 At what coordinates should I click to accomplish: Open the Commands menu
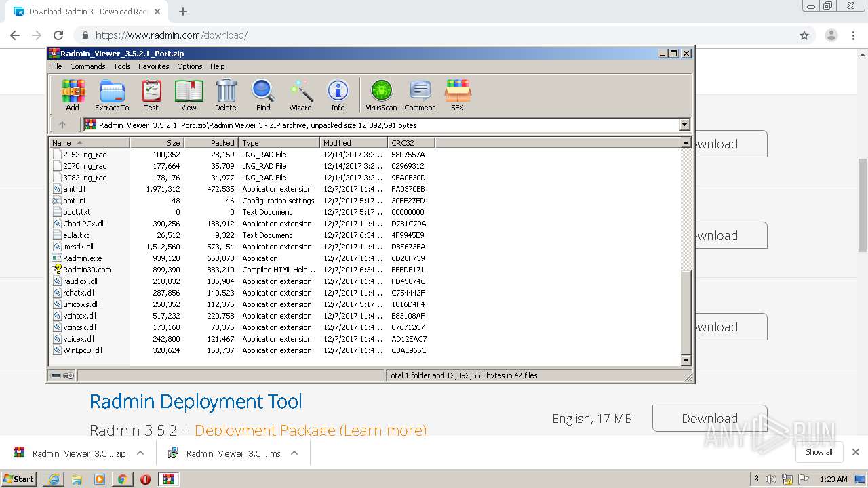[x=87, y=66]
